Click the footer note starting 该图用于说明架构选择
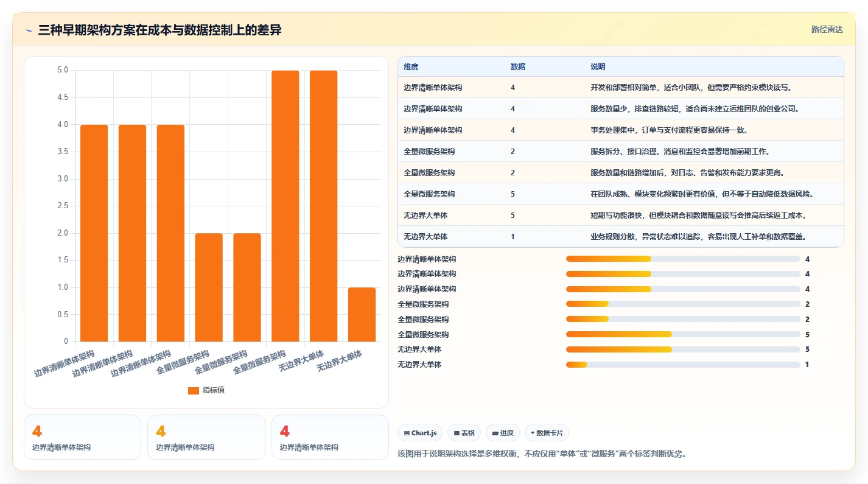868x484 pixels. 542,454
